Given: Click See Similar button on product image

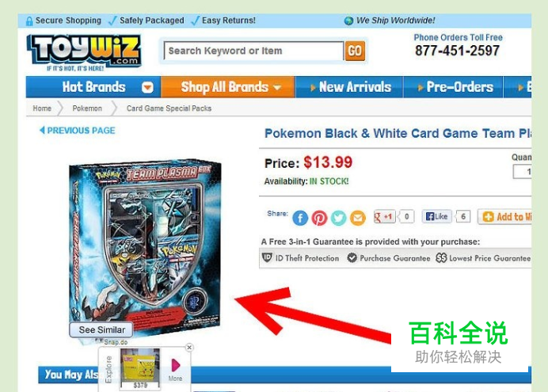Looking at the screenshot, I should click(101, 329).
